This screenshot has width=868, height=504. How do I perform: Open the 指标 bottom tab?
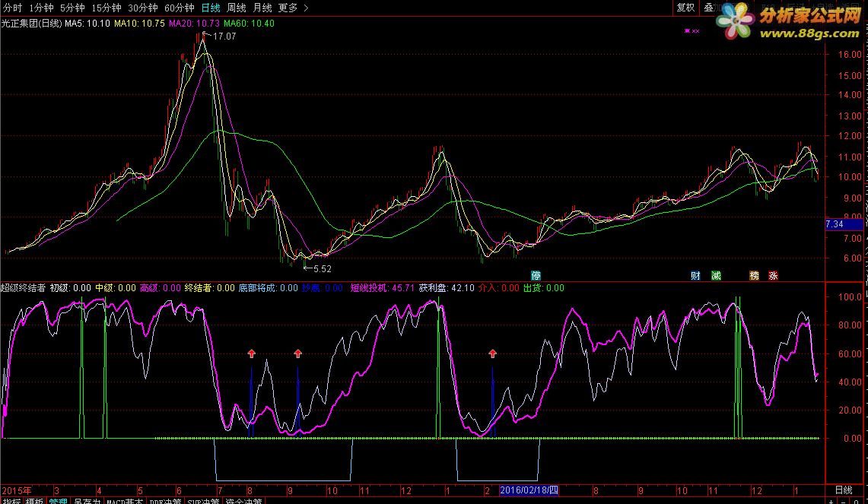[11, 501]
